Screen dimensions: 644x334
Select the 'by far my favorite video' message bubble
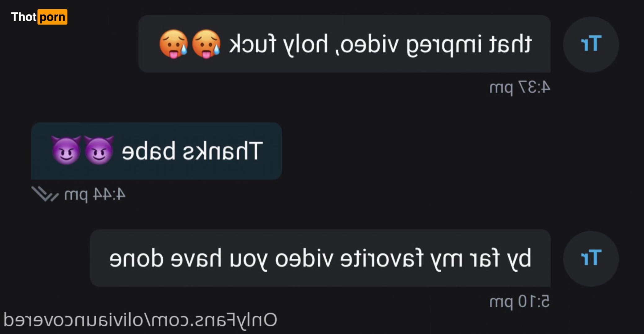[320, 258]
